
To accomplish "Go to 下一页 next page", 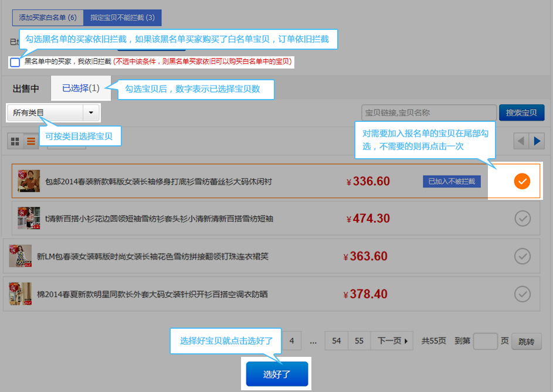I will click(x=392, y=341).
